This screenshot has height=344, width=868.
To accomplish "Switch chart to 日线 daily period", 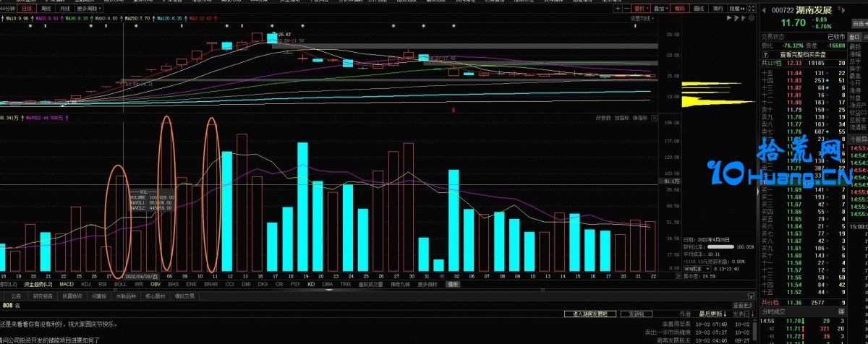I will pyautogui.click(x=27, y=8).
